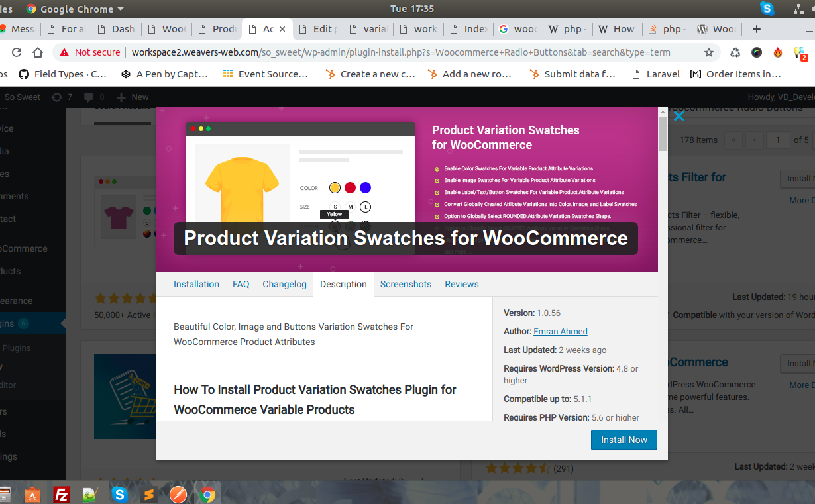Open Skype from the top system tray
This screenshot has width=815, height=504.
767,9
